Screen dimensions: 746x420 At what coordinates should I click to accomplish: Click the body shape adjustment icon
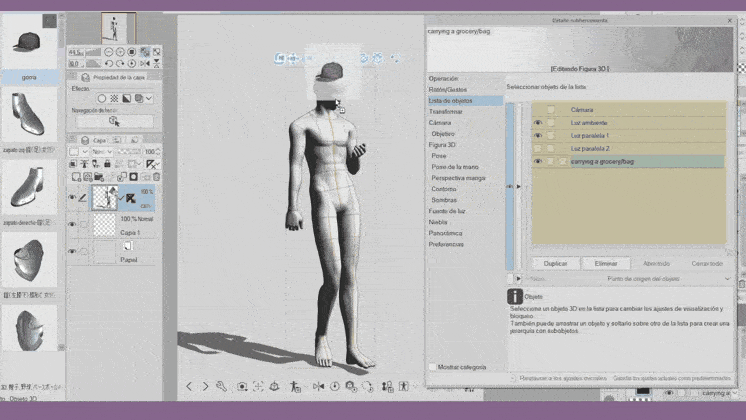point(351,386)
